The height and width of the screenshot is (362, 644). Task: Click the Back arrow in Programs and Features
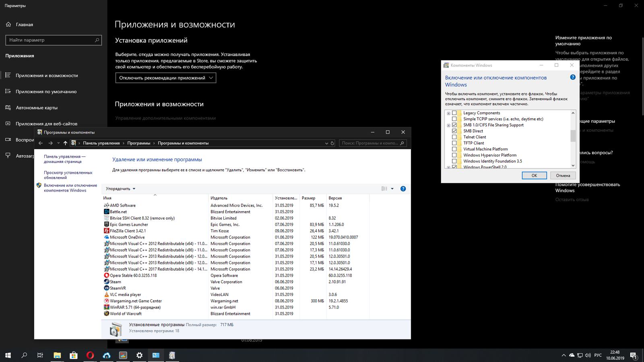41,143
